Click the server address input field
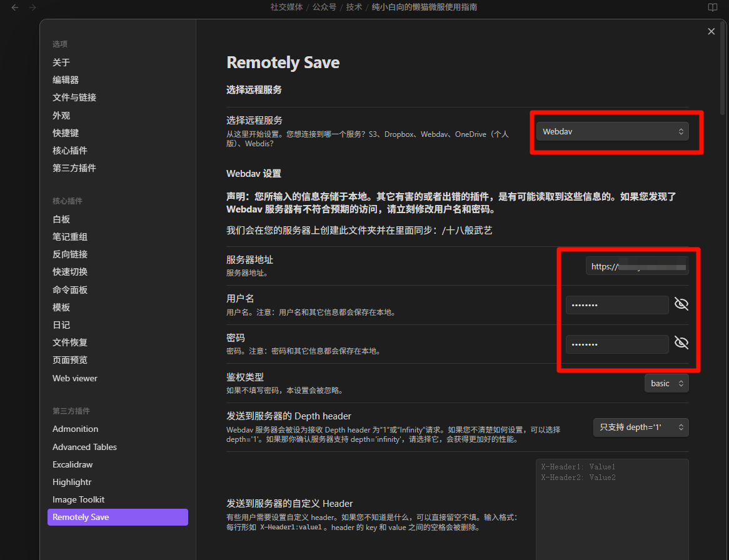 click(637, 266)
